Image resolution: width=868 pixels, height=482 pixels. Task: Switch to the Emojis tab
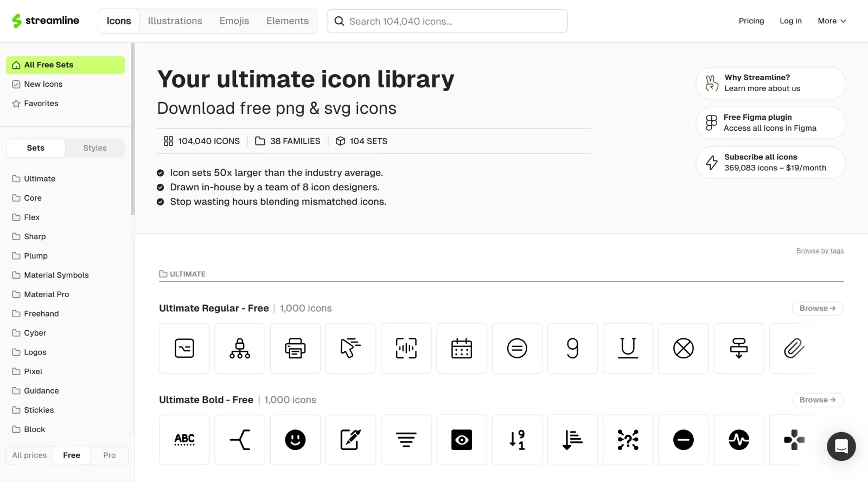(x=234, y=21)
